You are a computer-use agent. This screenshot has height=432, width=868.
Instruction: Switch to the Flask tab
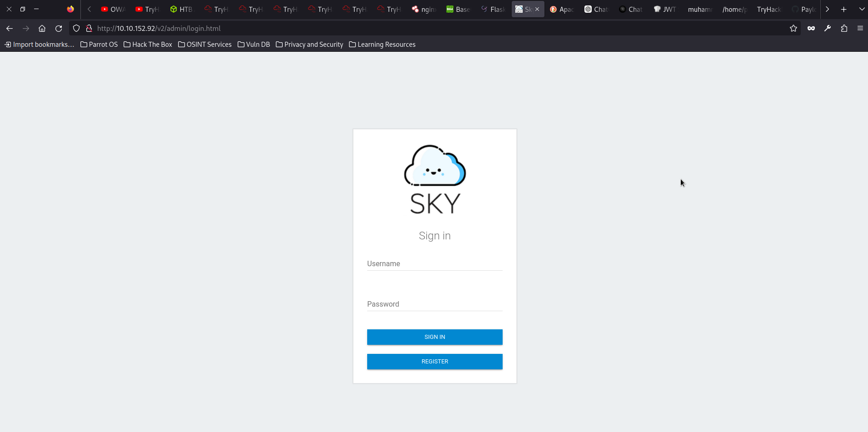point(493,9)
